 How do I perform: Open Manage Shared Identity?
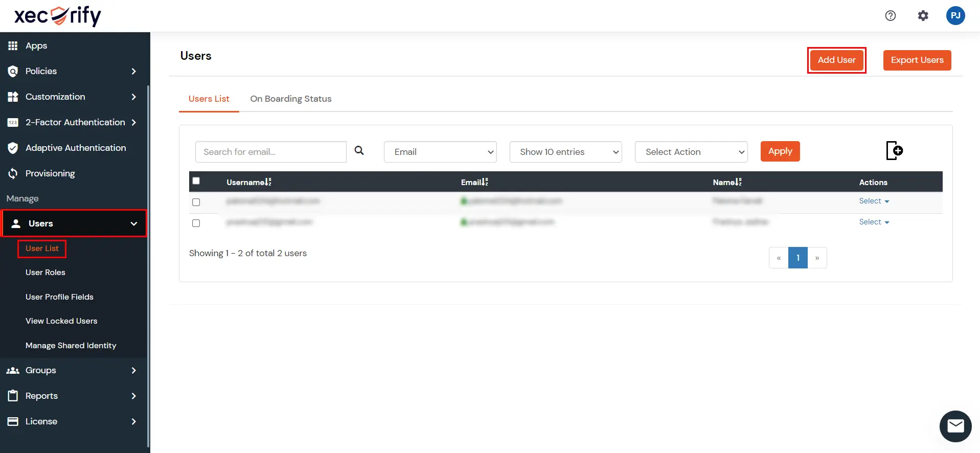tap(71, 346)
